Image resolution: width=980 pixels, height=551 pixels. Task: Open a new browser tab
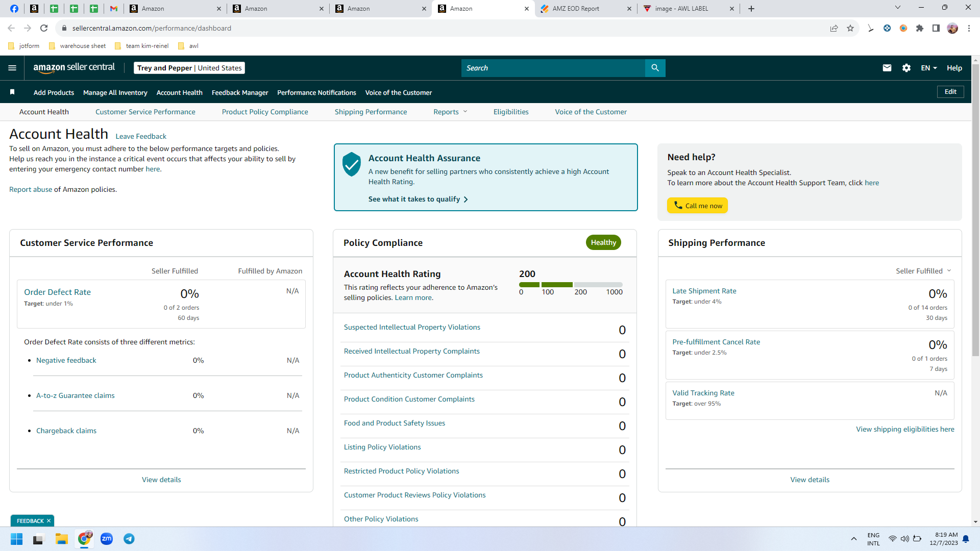pos(751,9)
